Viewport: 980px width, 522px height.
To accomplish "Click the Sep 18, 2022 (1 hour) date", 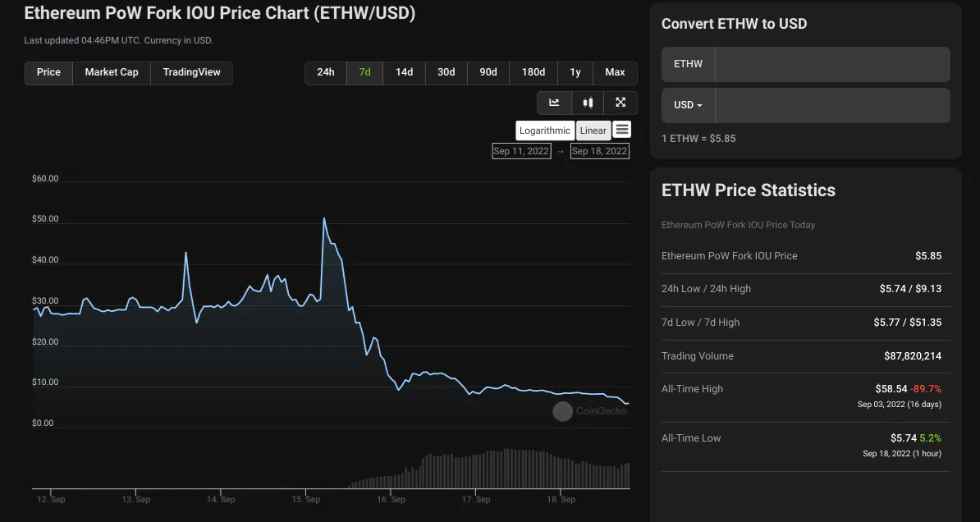I will point(902,454).
